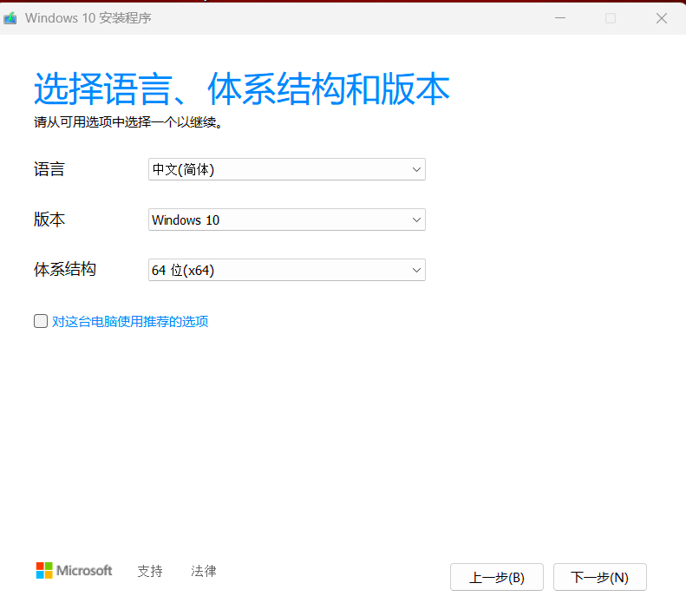The image size is (686, 616).
Task: Open the 体系结构 dropdown showing 64 位(x64)
Action: point(287,270)
